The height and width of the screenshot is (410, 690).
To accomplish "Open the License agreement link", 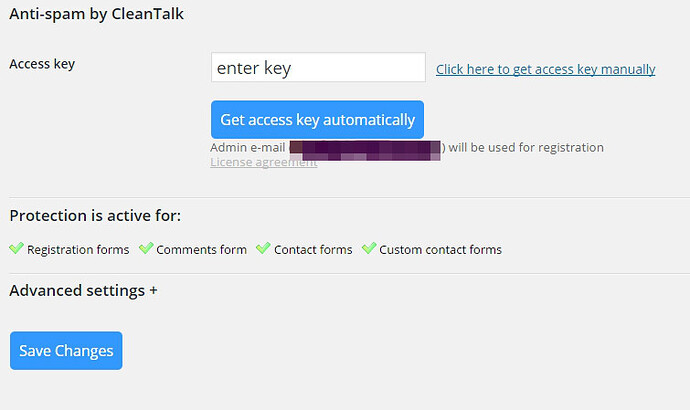I will pos(263,162).
